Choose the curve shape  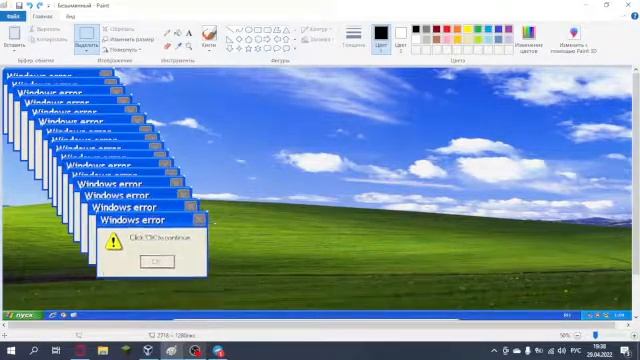coord(239,30)
